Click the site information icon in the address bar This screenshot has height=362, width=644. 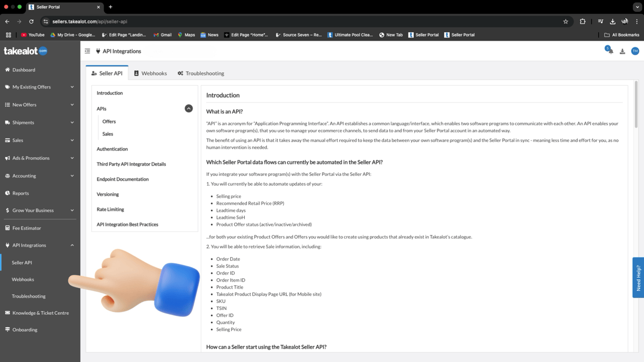click(46, 21)
